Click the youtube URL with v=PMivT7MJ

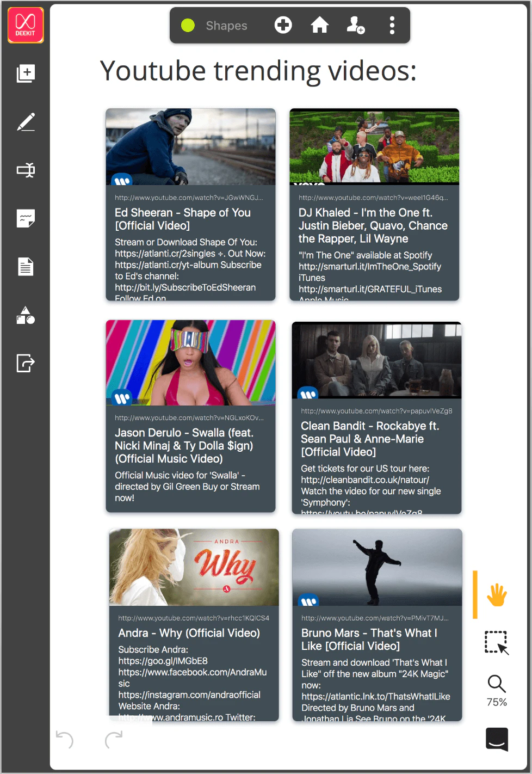(x=375, y=618)
